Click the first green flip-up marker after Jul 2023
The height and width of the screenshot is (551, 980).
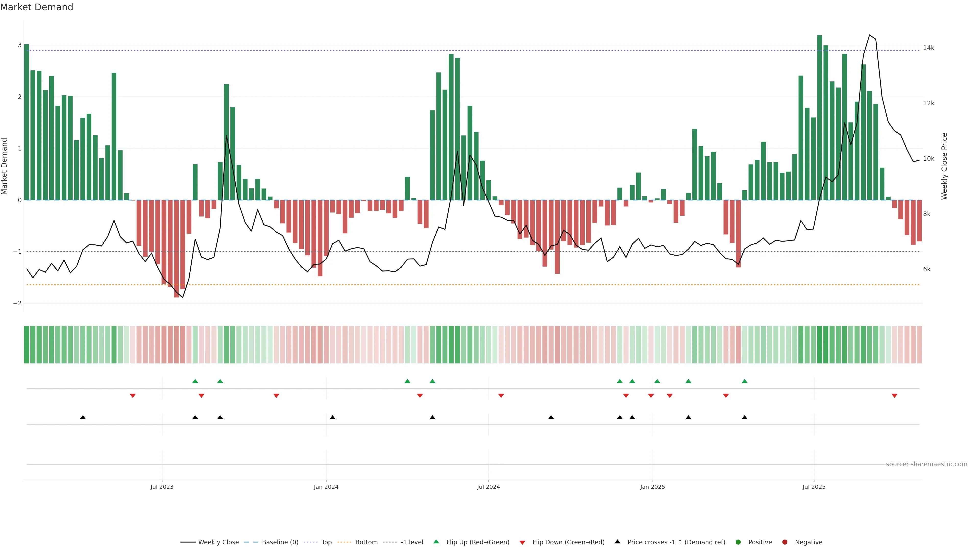(195, 381)
